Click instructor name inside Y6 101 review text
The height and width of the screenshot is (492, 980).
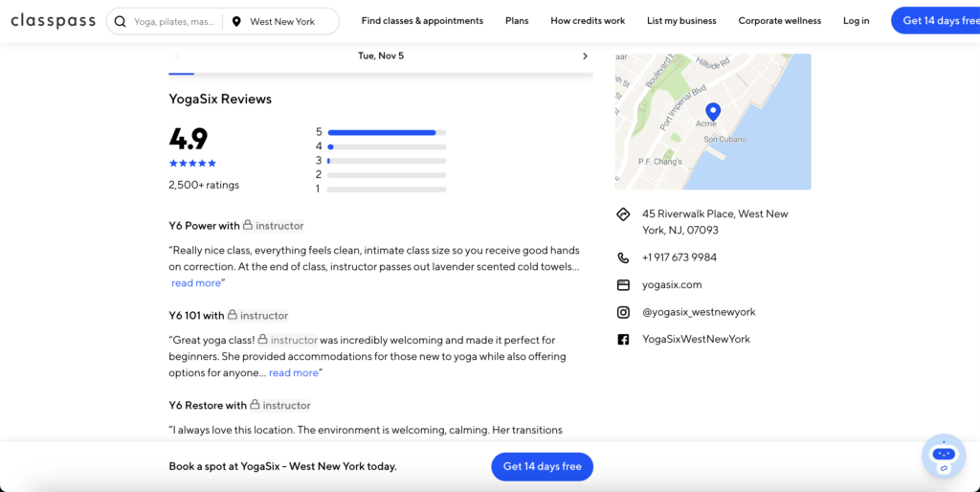pos(295,341)
